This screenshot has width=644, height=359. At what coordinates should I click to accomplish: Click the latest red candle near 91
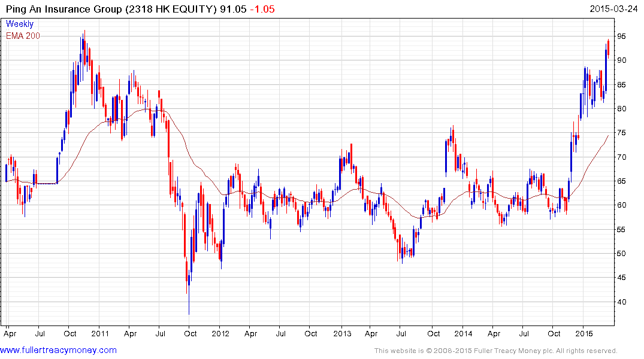[x=608, y=48]
